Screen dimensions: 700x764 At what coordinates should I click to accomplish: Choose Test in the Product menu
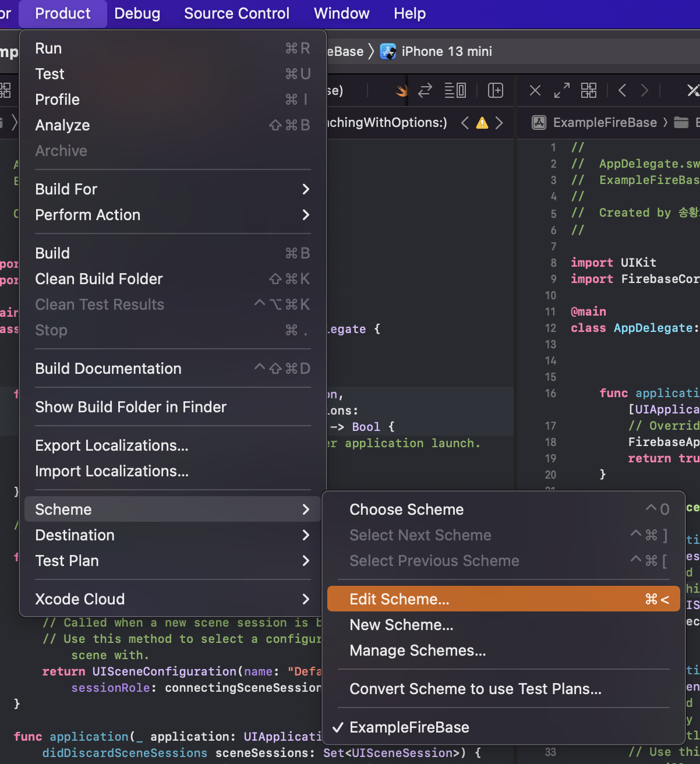tap(173, 74)
